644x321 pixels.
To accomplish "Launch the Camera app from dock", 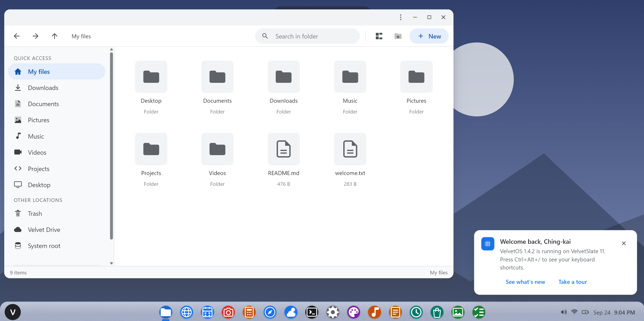I will click(228, 312).
